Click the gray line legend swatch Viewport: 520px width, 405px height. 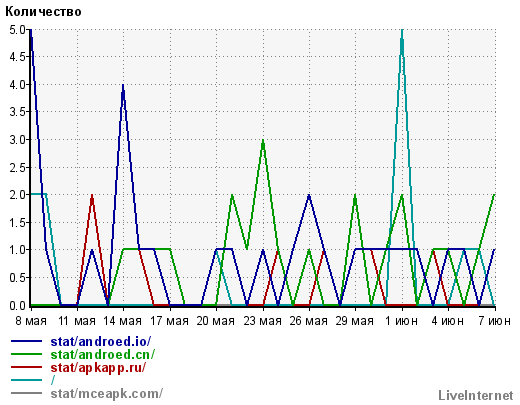pos(27,393)
